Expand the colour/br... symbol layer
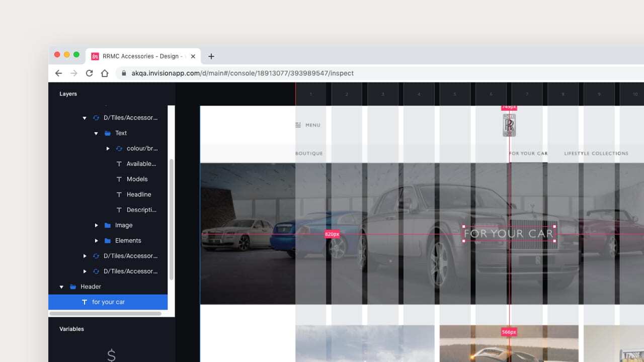This screenshot has width=644, height=362. (108, 149)
